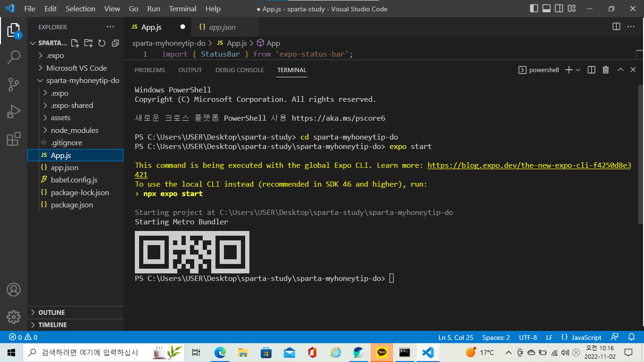Viewport: 644px width, 362px height.
Task: Open the notifications bell in status bar
Action: pos(632,337)
